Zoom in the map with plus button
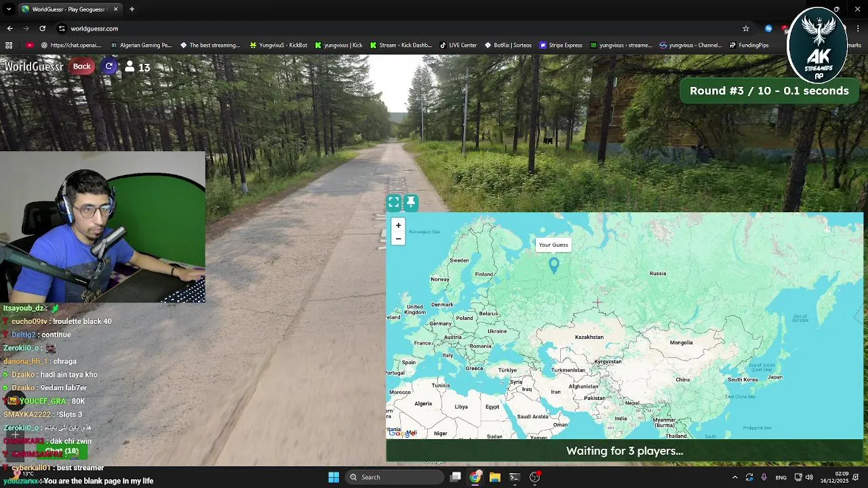Screen dimensions: 868x488 click(x=398, y=225)
